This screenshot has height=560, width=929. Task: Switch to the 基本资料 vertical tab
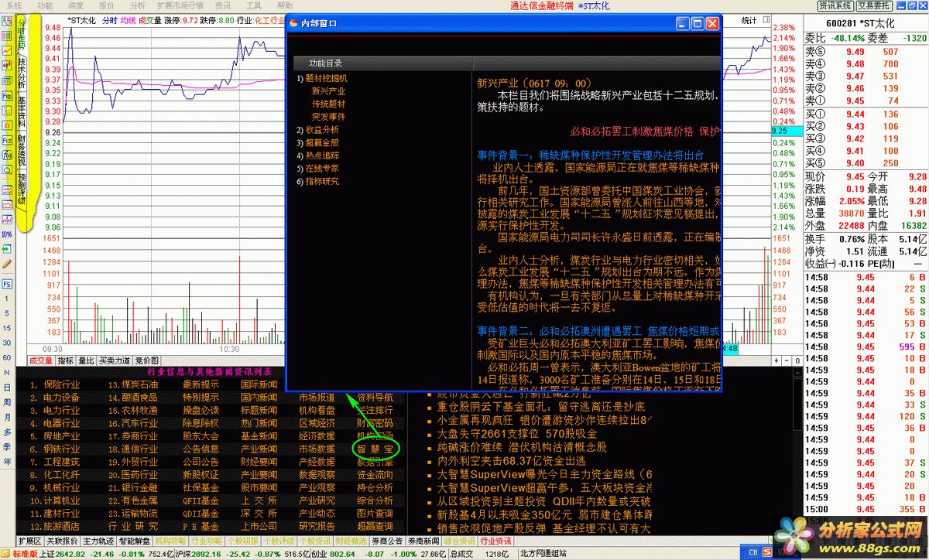(22, 111)
